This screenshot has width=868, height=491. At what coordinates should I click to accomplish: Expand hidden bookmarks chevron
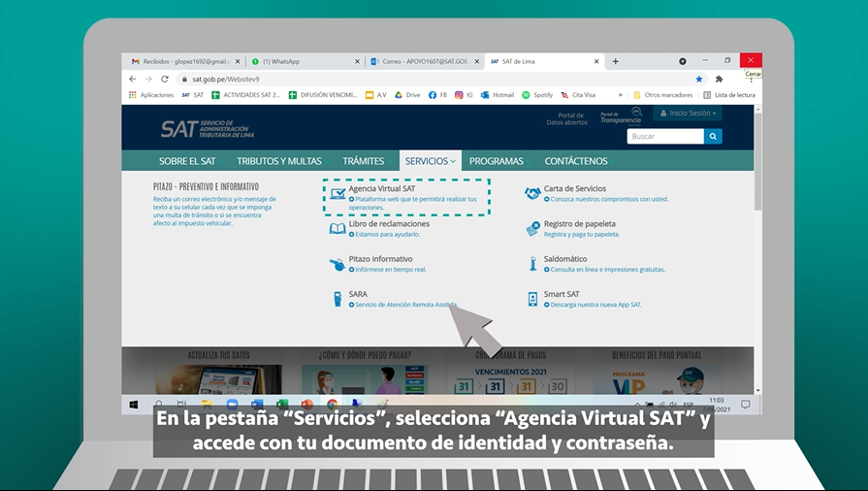(x=620, y=95)
